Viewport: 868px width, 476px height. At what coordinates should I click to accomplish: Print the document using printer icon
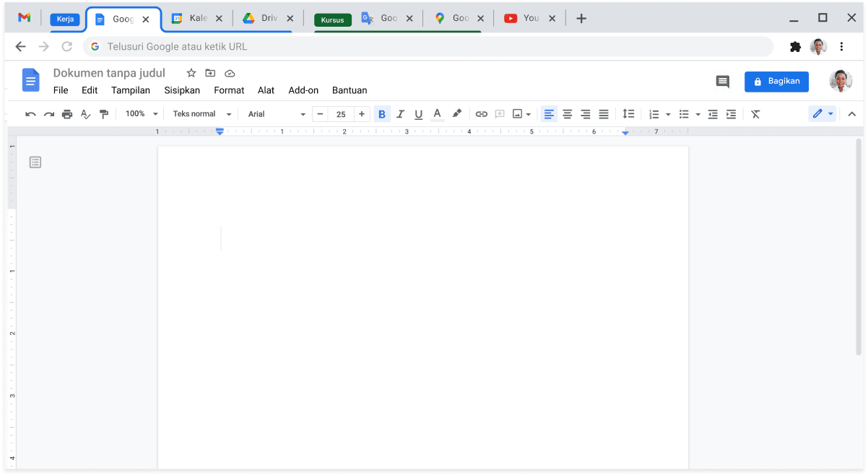pos(67,114)
